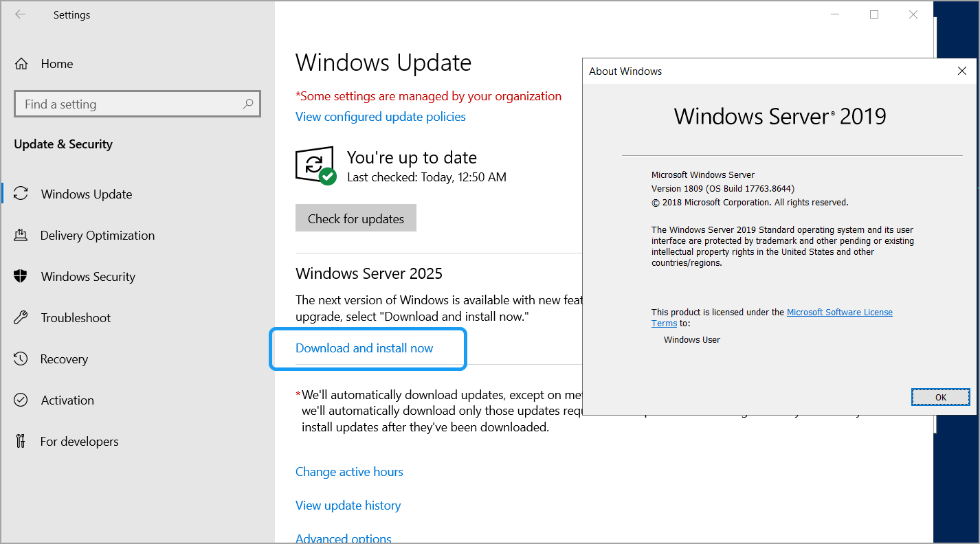Close the About Windows dialog
This screenshot has width=980, height=544.
pyautogui.click(x=961, y=71)
